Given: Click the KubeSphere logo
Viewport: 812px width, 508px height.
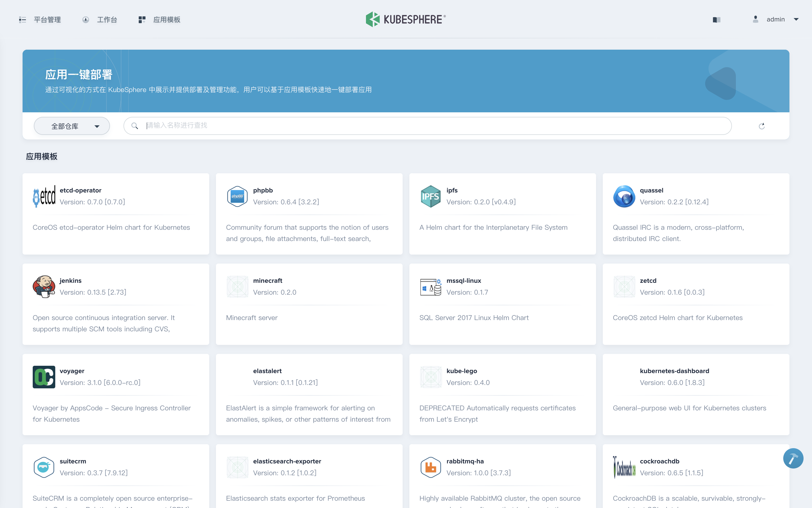Looking at the screenshot, I should [x=406, y=19].
